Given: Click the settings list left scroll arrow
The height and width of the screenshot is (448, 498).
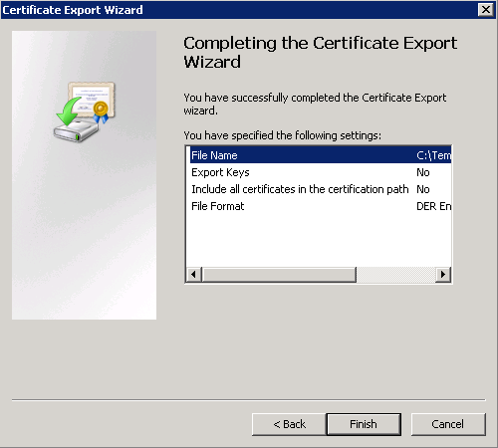Looking at the screenshot, I should (x=193, y=275).
